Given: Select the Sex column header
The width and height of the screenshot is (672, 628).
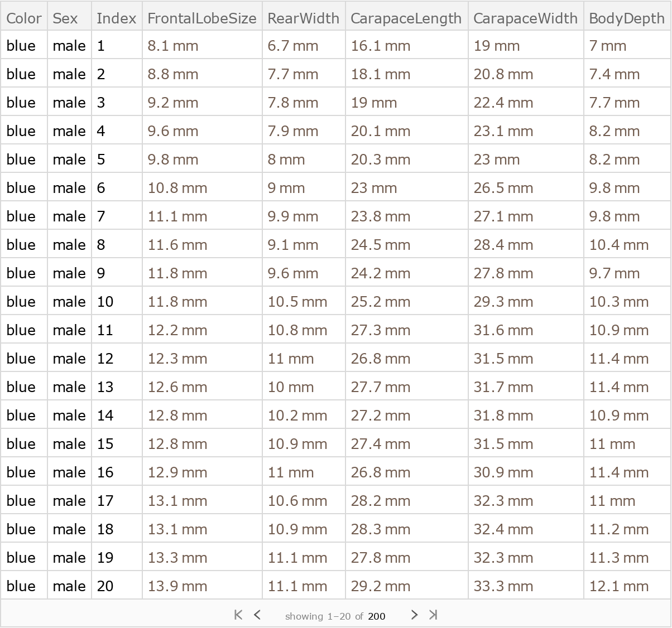Looking at the screenshot, I should 65,18.
